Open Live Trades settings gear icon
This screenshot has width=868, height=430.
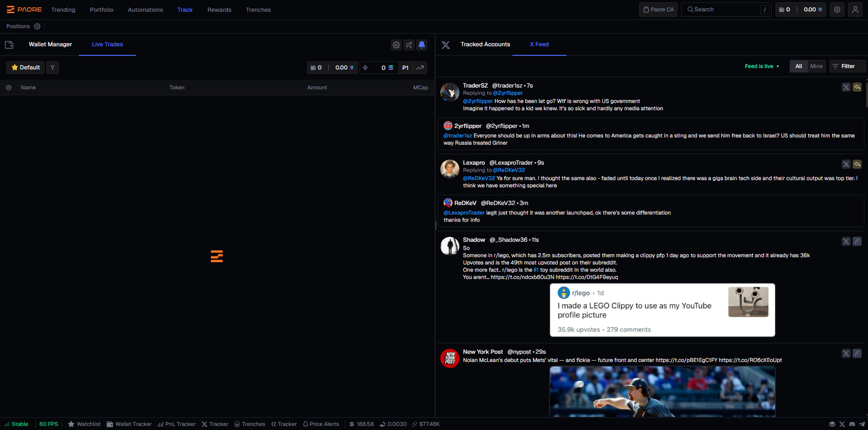pos(396,44)
